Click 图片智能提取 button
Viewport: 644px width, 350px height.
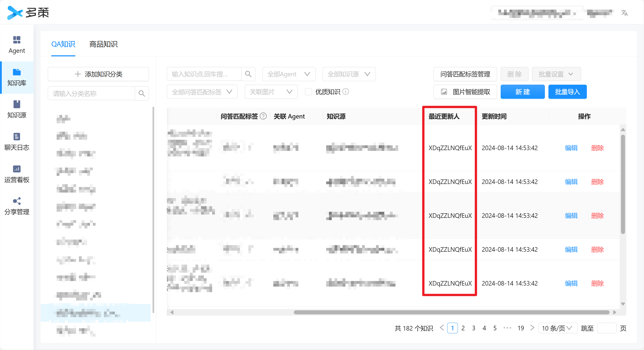coord(465,92)
